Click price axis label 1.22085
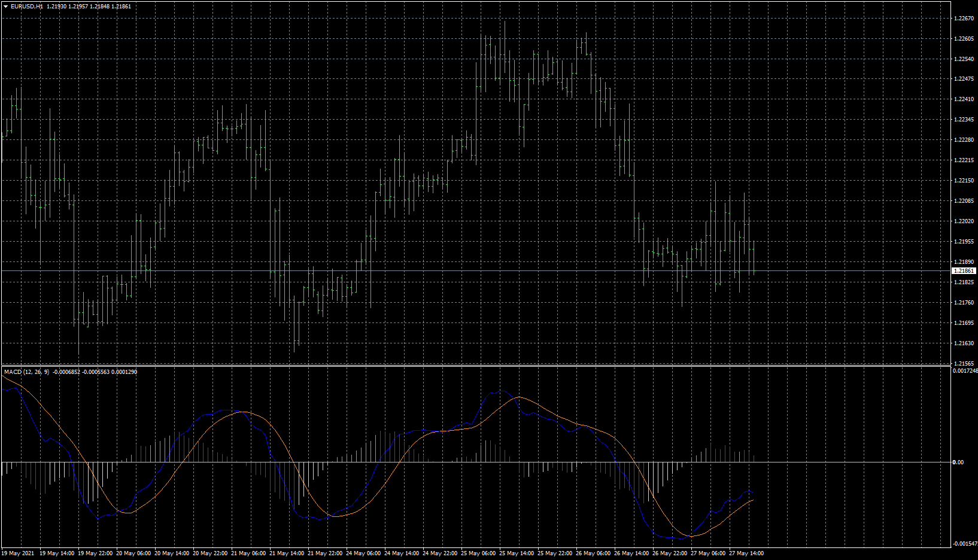 tap(964, 201)
